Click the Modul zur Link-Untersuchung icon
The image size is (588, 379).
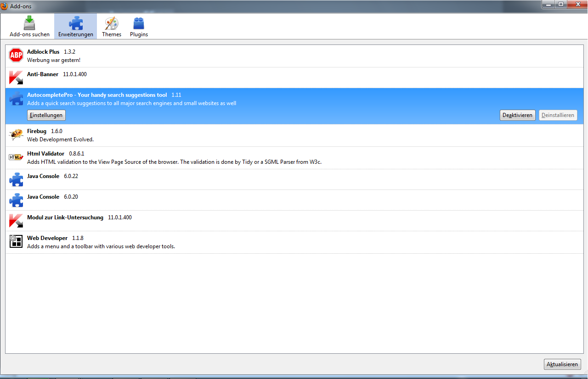pos(16,221)
